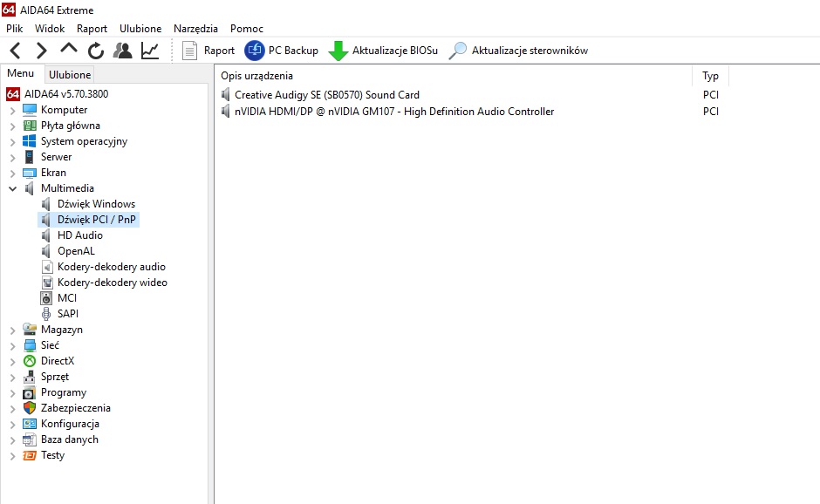Click the Serwer tower icon
Viewport: 820px width, 504px height.
coord(30,157)
